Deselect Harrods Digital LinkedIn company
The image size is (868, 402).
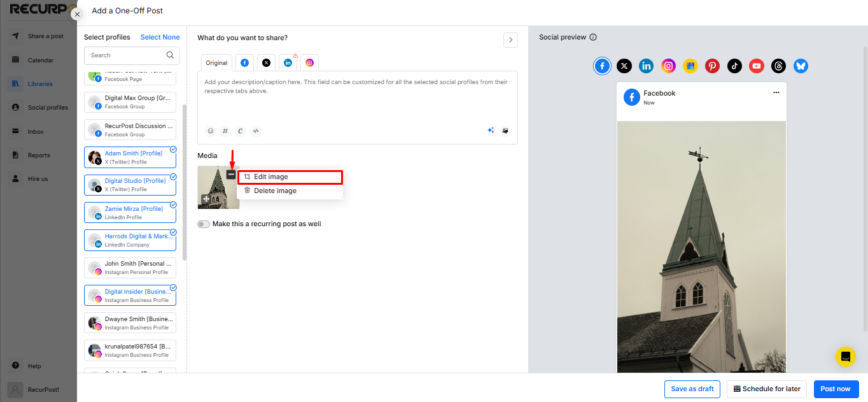(x=130, y=240)
